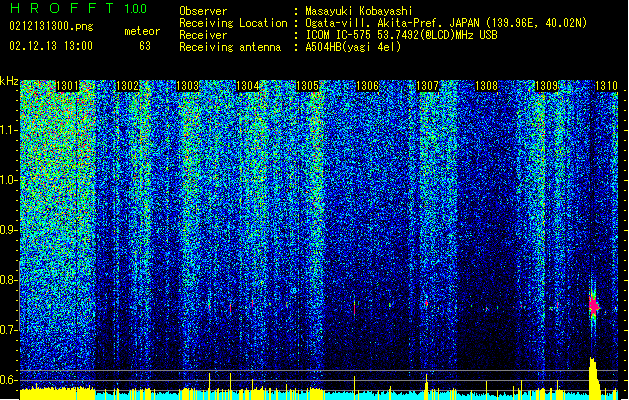The image size is (629, 400).
Task: Click the Receiving antenna label
Action: [230, 47]
